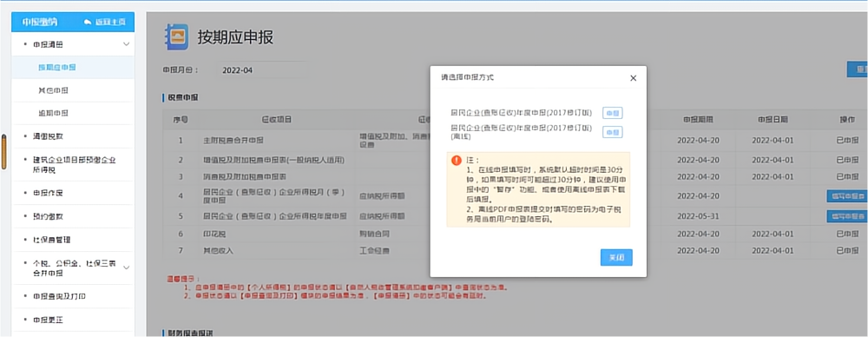Click the 申报期限 column header
This screenshot has width=868, height=337.
pyautogui.click(x=698, y=119)
